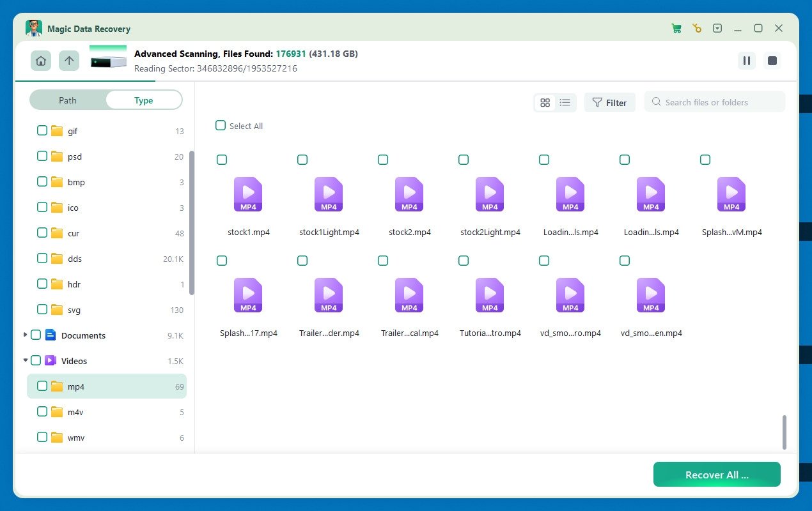Viewport: 812px width, 511px height.
Task: Collapse the Videos tree item
Action: [25, 360]
